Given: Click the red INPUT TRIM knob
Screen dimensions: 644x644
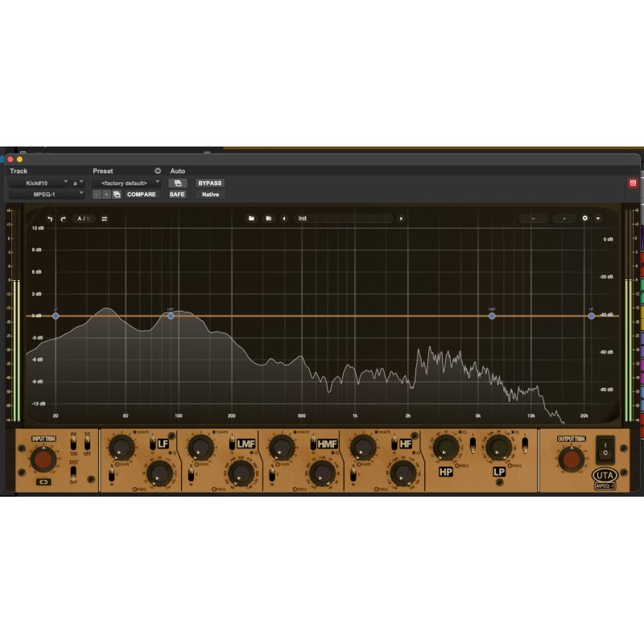Looking at the screenshot, I should click(43, 459).
